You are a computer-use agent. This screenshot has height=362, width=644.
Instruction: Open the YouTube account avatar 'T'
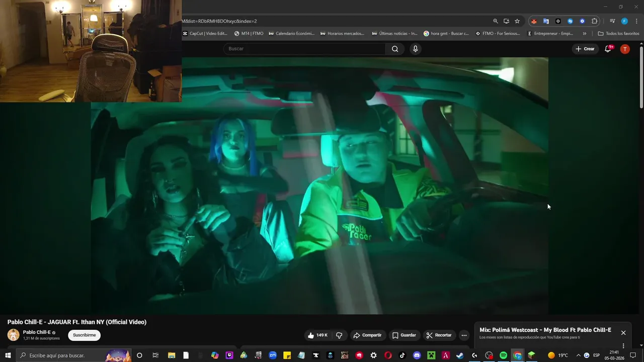click(625, 49)
